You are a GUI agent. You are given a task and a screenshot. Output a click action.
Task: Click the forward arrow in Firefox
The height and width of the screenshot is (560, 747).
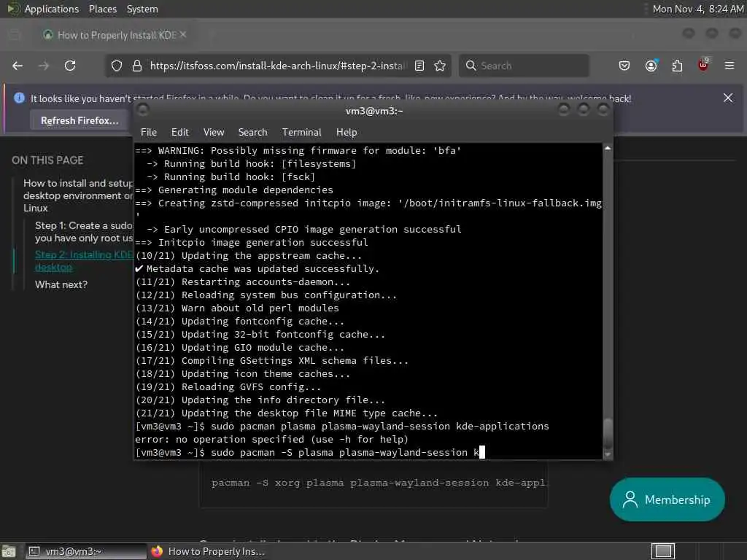pos(44,66)
